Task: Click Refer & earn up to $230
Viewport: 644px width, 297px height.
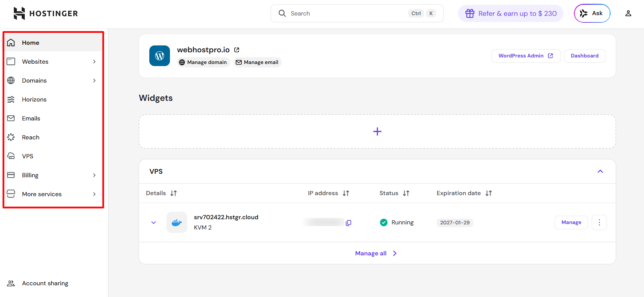Action: [x=511, y=13]
